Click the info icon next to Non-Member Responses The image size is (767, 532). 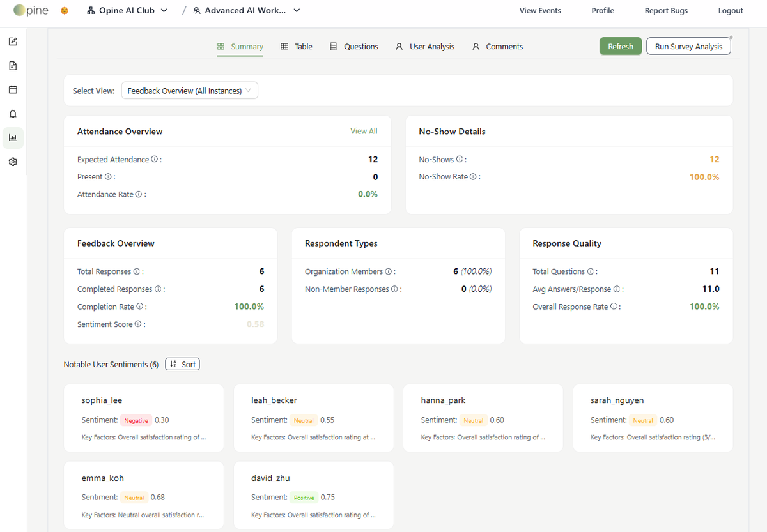click(394, 289)
